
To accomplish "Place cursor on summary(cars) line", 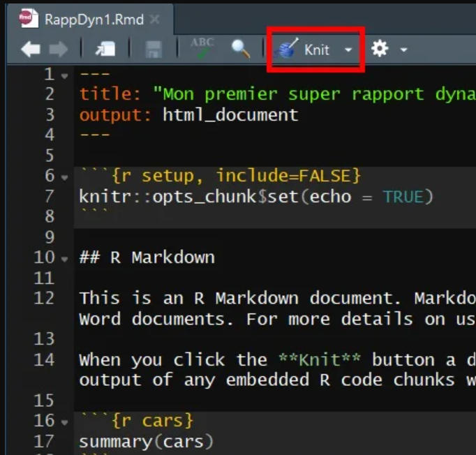I will tap(146, 441).
